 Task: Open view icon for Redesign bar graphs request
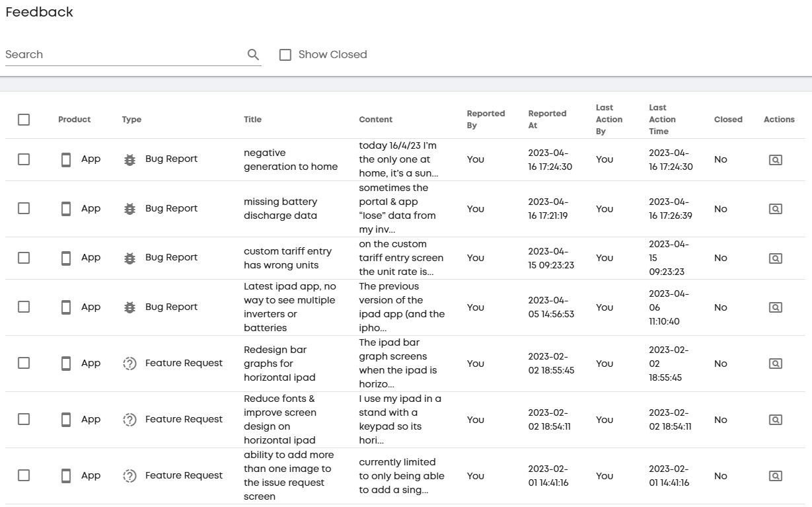point(776,364)
